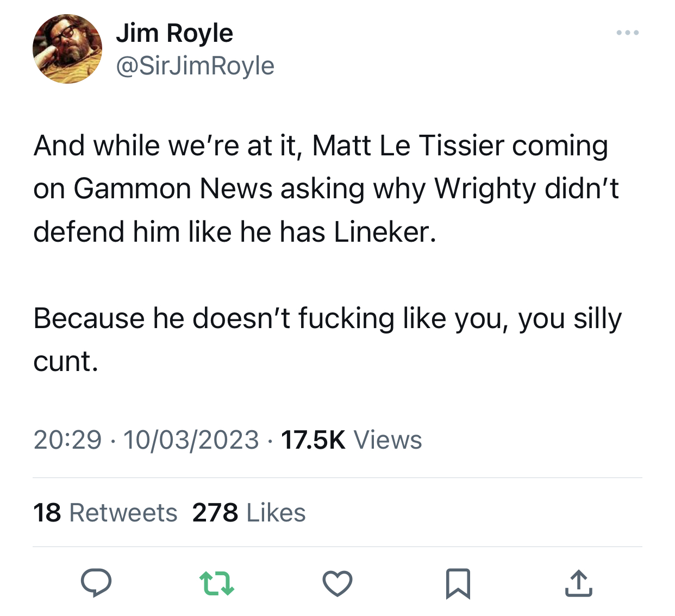
Task: Show the list of 278 Likes
Action: [249, 512]
